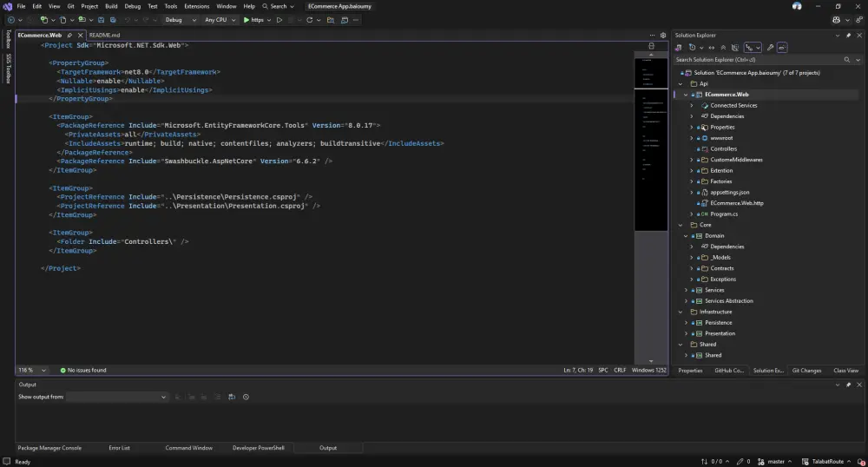Open the Build menu
Viewport: 868px width, 467px height.
click(111, 6)
